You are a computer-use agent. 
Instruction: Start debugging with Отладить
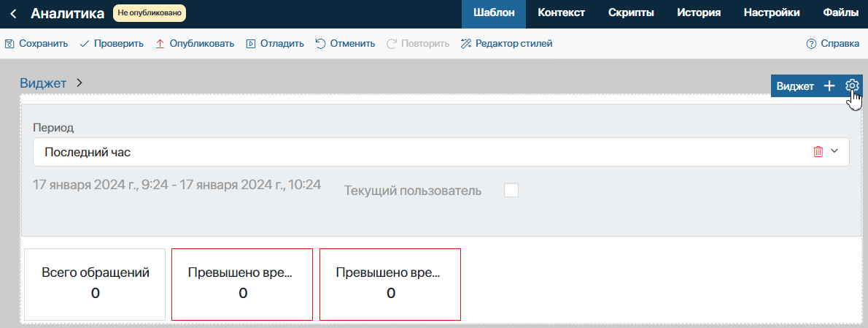click(x=274, y=44)
